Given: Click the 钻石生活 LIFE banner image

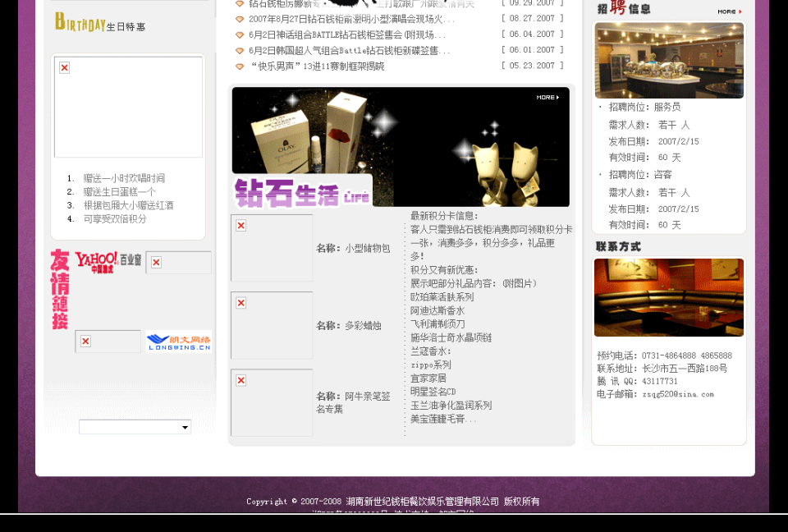Looking at the screenshot, I should 401,147.
